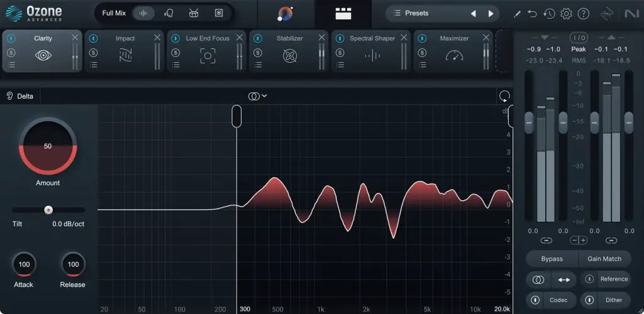The height and width of the screenshot is (314, 644).
Task: Select the Full Mix label
Action: coord(114,13)
